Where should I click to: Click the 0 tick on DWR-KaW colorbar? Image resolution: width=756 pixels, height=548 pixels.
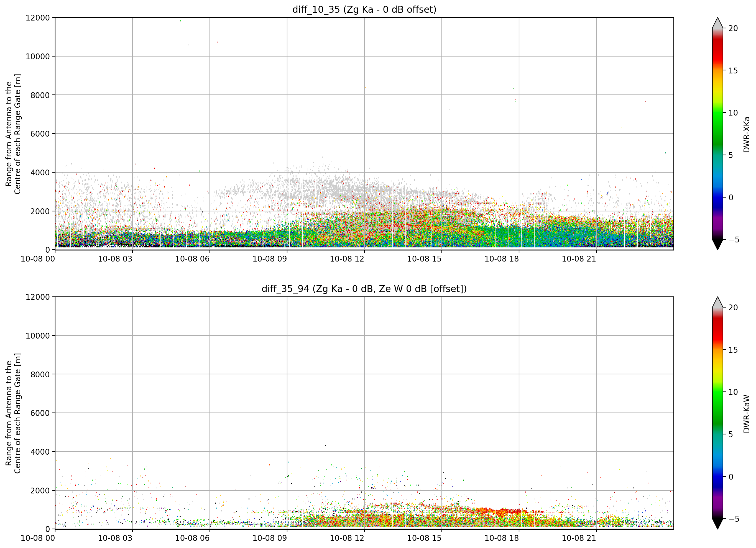pos(731,476)
